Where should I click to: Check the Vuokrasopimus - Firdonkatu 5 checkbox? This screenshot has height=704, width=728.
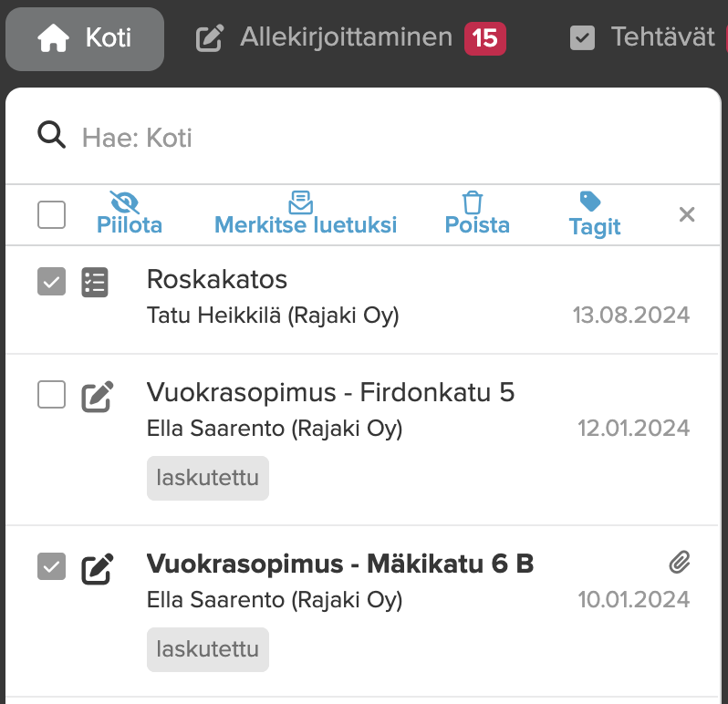(x=52, y=396)
